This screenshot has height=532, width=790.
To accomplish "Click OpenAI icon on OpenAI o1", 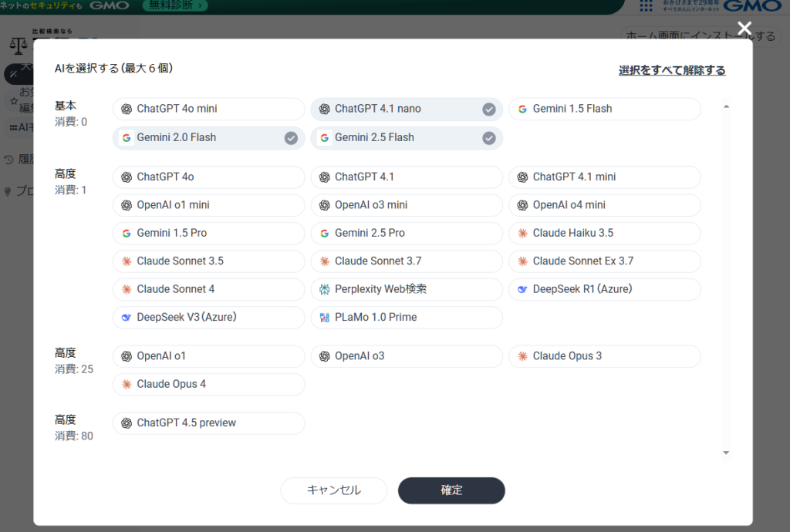I will pyautogui.click(x=127, y=356).
